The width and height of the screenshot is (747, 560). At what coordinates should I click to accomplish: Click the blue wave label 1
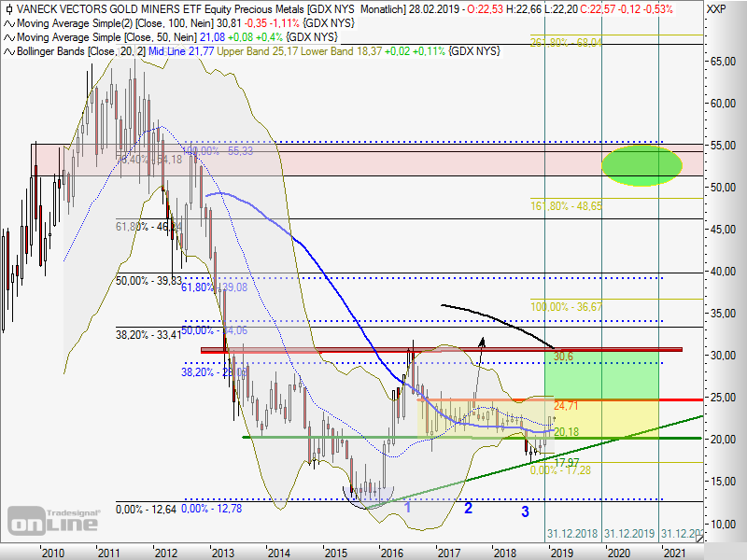tap(407, 507)
